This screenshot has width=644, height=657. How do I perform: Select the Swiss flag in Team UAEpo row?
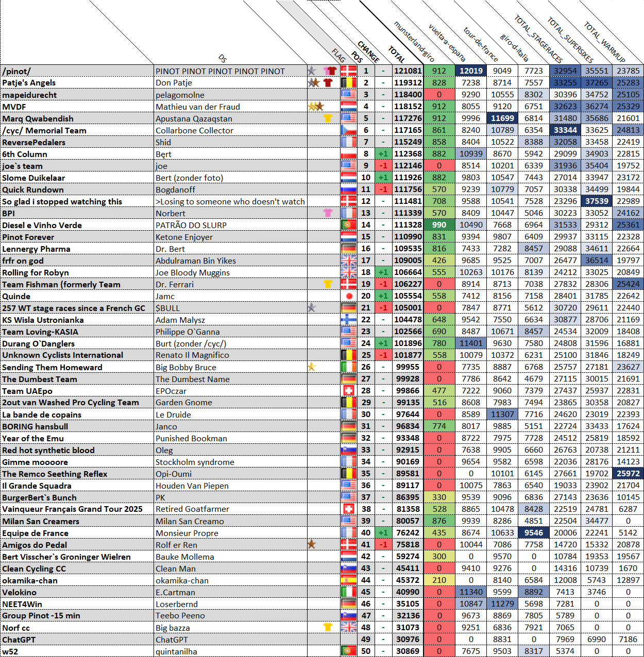tap(349, 391)
